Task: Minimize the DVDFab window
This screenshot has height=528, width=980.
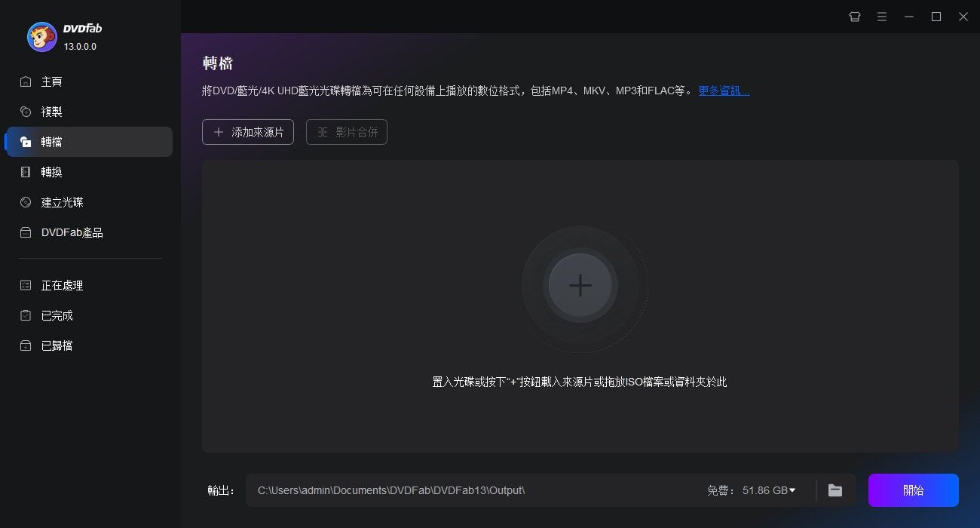Action: [909, 17]
